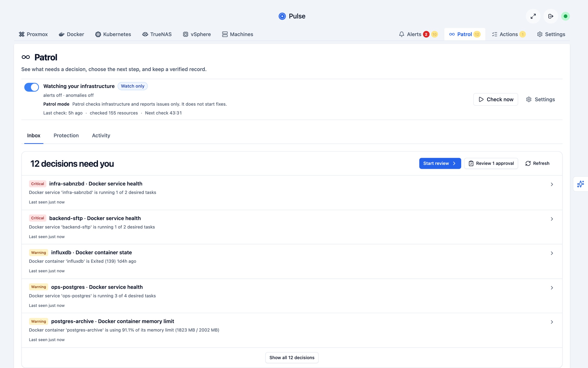Click 'alerts off · anomalies off' text

click(x=68, y=95)
